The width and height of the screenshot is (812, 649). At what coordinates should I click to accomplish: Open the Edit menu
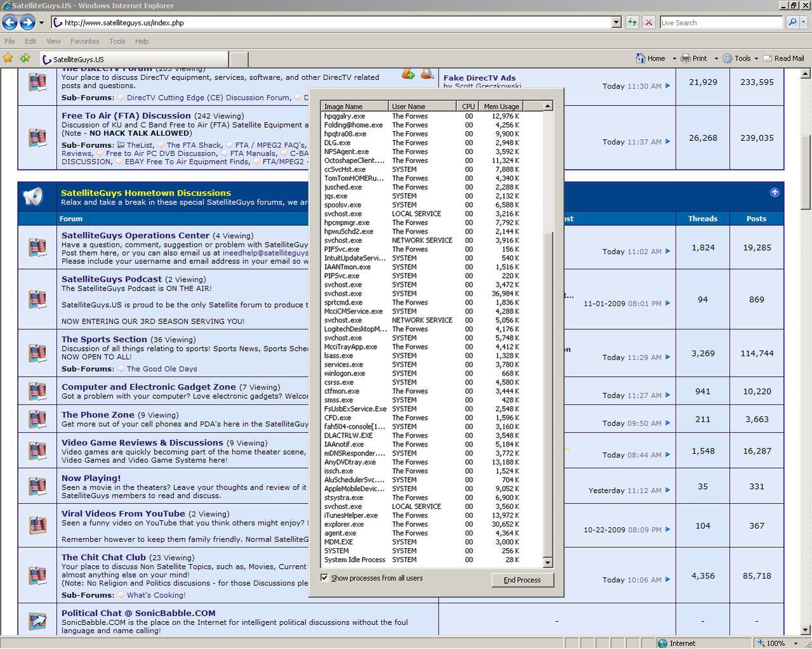tap(30, 41)
